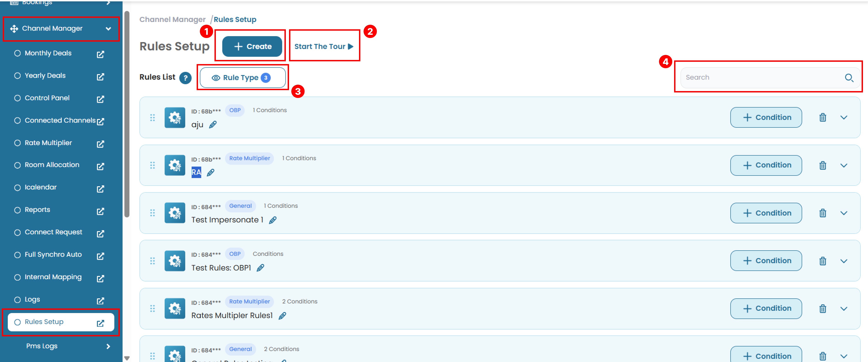This screenshot has height=362, width=868.
Task: Edit name of Test Impersonate 1 rule
Action: pyautogui.click(x=273, y=220)
